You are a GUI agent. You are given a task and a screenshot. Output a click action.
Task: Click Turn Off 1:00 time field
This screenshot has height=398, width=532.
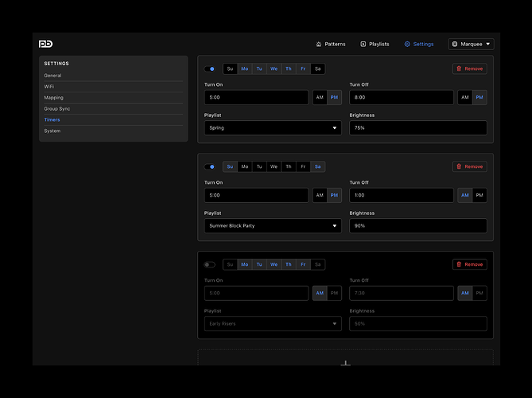click(402, 195)
